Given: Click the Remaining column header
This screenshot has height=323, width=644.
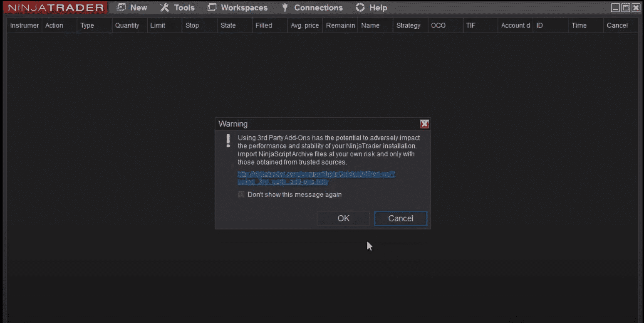Looking at the screenshot, I should tap(340, 25).
